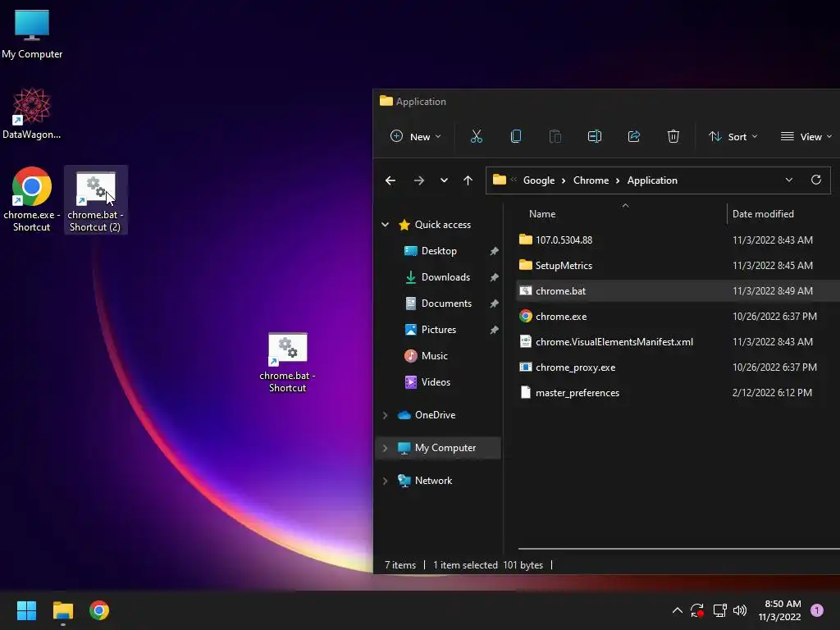Select Pictures in Quick access
Screen dimensions: 840x630
(x=438, y=330)
